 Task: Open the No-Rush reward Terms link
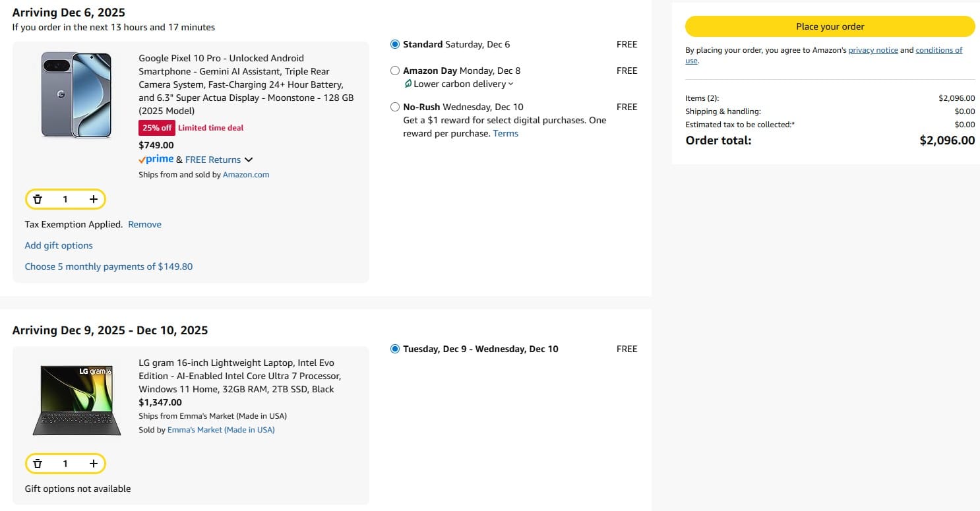click(505, 133)
